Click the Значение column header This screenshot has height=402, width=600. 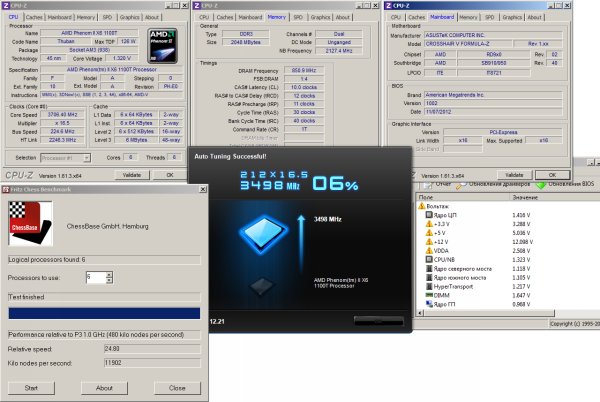click(x=555, y=197)
